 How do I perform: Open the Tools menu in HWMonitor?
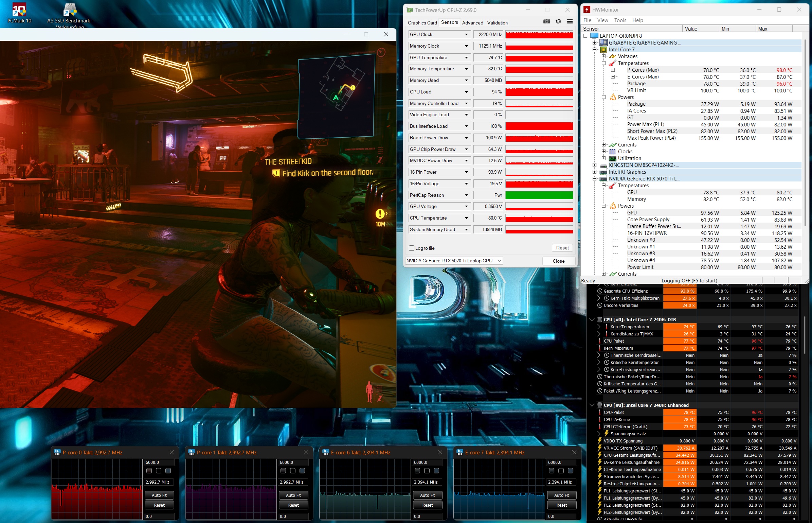620,20
